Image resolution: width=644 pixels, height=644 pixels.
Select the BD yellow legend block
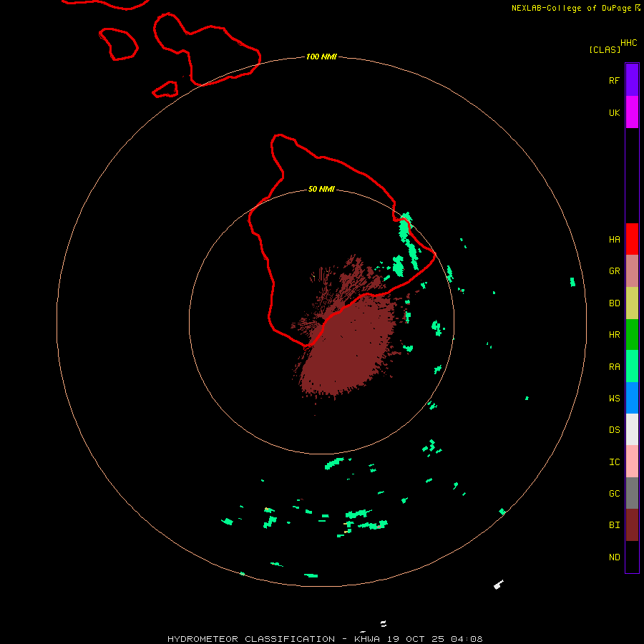pyautogui.click(x=632, y=303)
